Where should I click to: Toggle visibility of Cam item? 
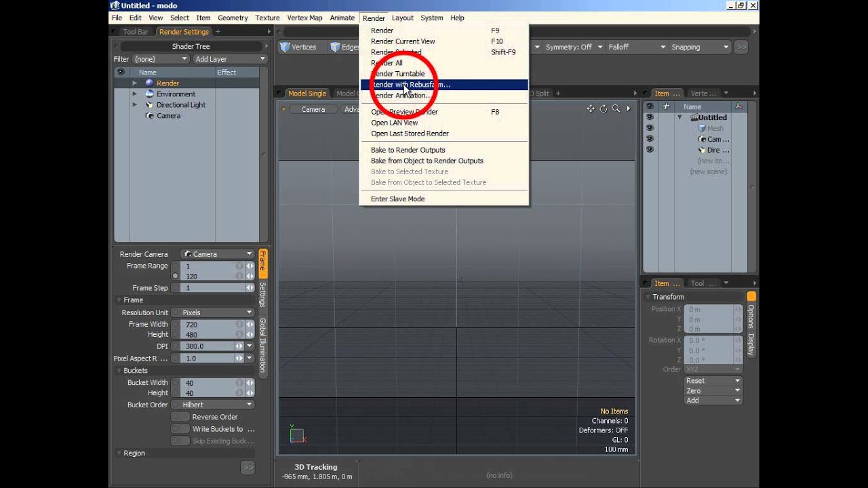[x=650, y=139]
